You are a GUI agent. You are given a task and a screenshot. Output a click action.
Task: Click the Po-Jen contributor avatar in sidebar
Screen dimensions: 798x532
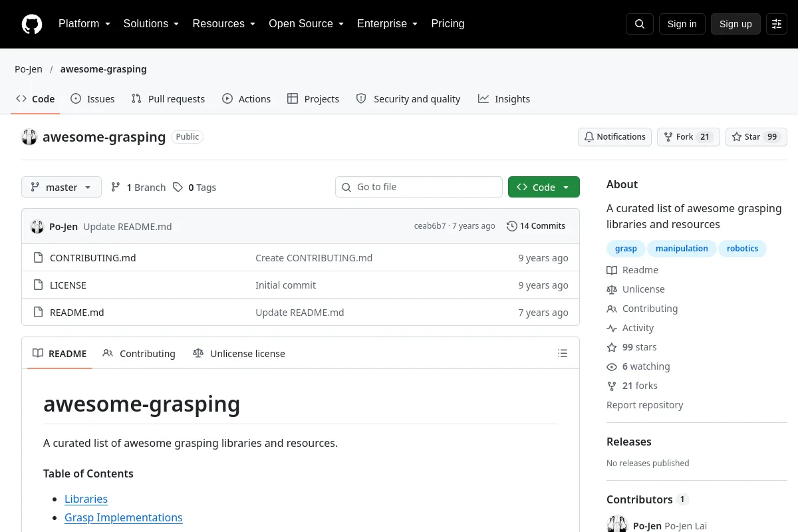(617, 525)
